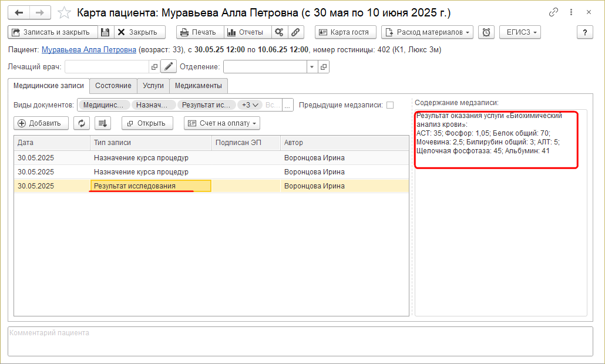The width and height of the screenshot is (605, 364).
Task: Open Карта гостя guest card
Action: [345, 32]
